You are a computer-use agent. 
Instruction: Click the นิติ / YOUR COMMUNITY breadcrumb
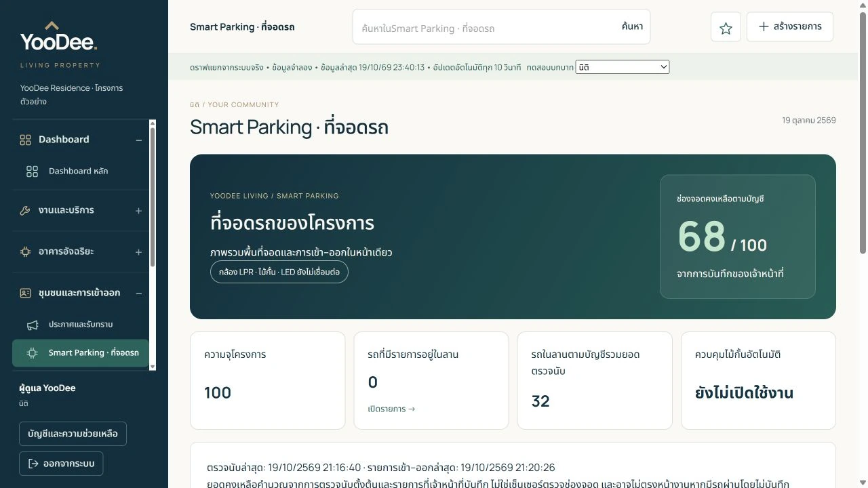(235, 105)
